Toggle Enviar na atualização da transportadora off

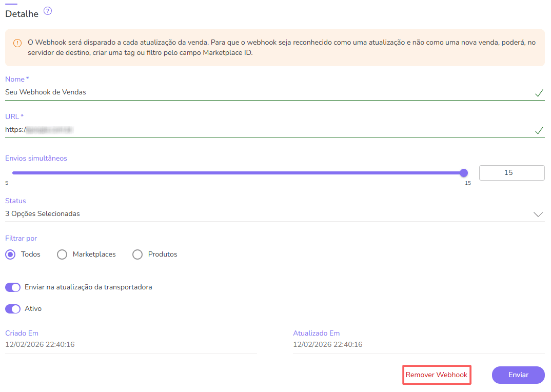12,287
